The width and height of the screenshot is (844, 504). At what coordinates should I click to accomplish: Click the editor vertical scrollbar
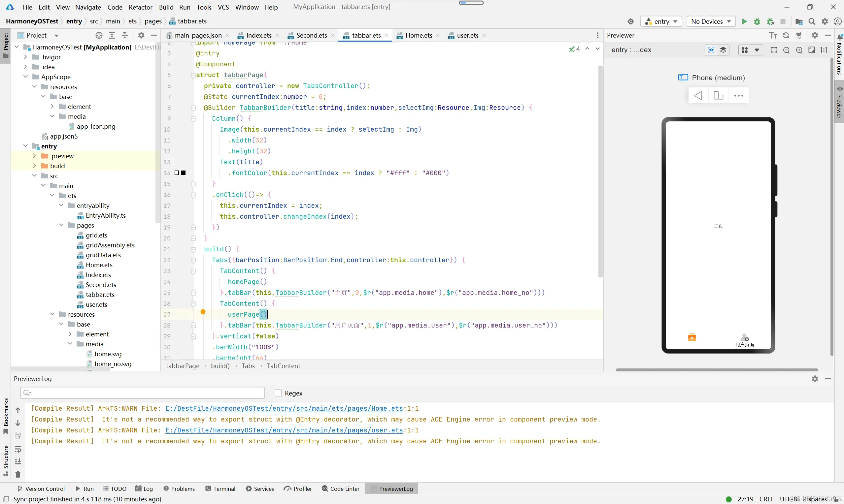(600, 172)
